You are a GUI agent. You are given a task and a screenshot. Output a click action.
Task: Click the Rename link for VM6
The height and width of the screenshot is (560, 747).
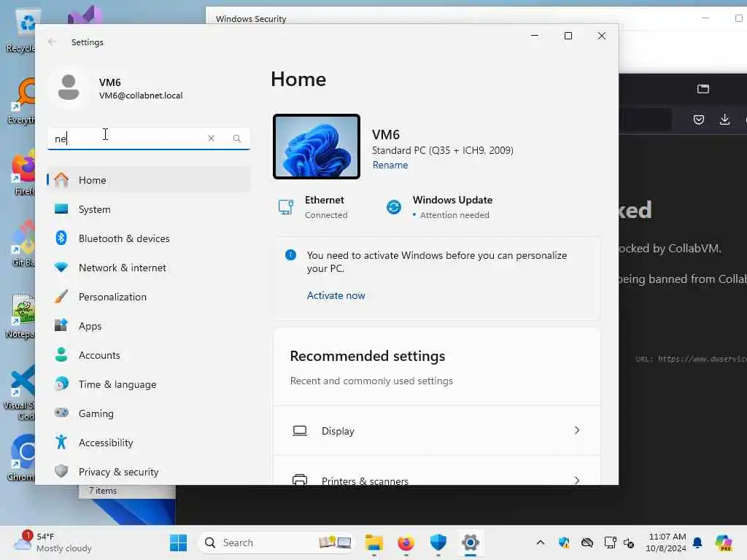(390, 165)
